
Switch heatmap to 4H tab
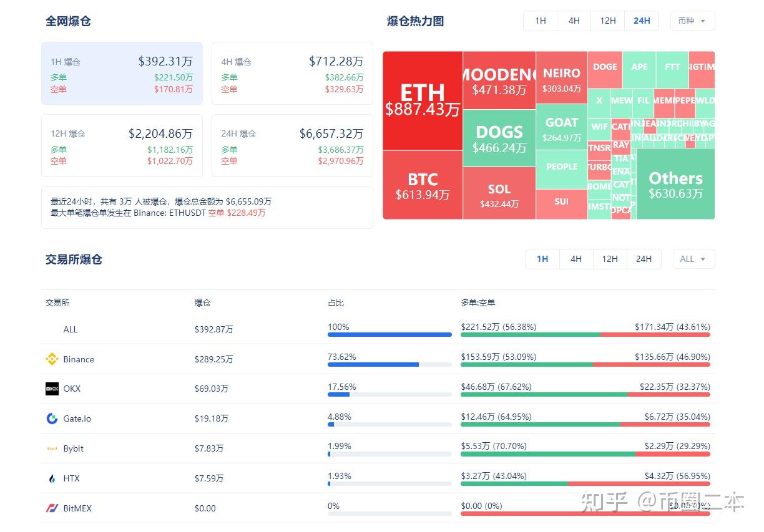pyautogui.click(x=574, y=21)
